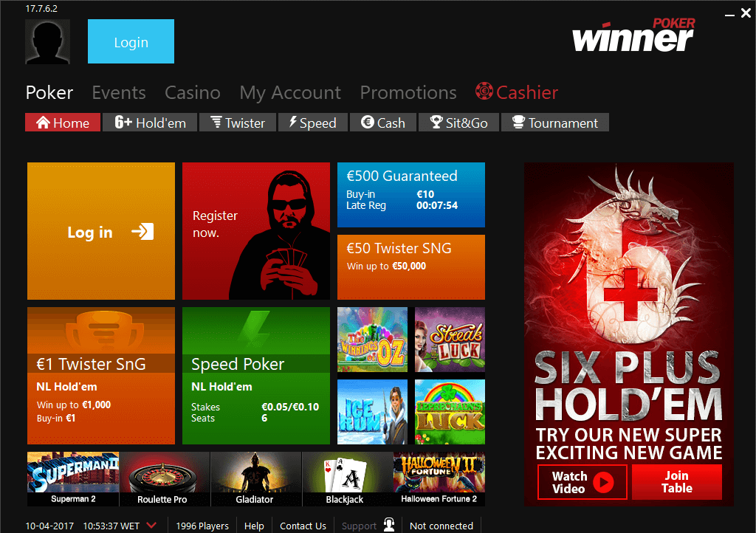Open Superman 2 casino game

(x=73, y=479)
